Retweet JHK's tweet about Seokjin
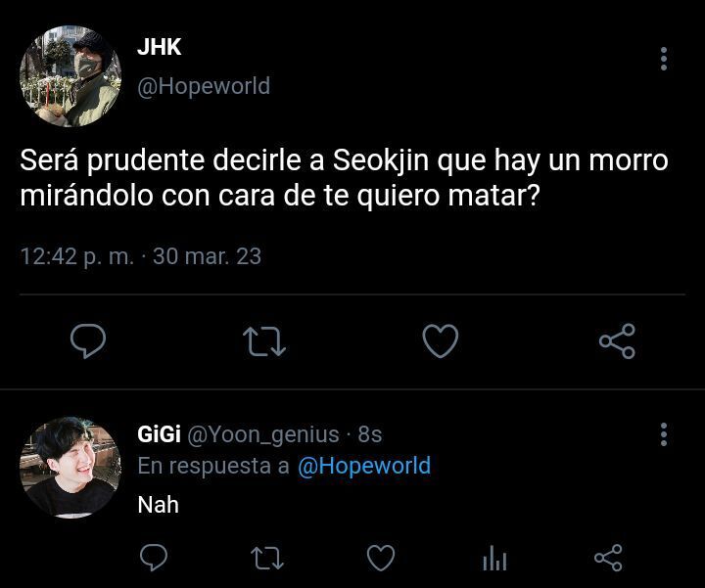Viewport: 705px width, 588px height. click(x=264, y=341)
